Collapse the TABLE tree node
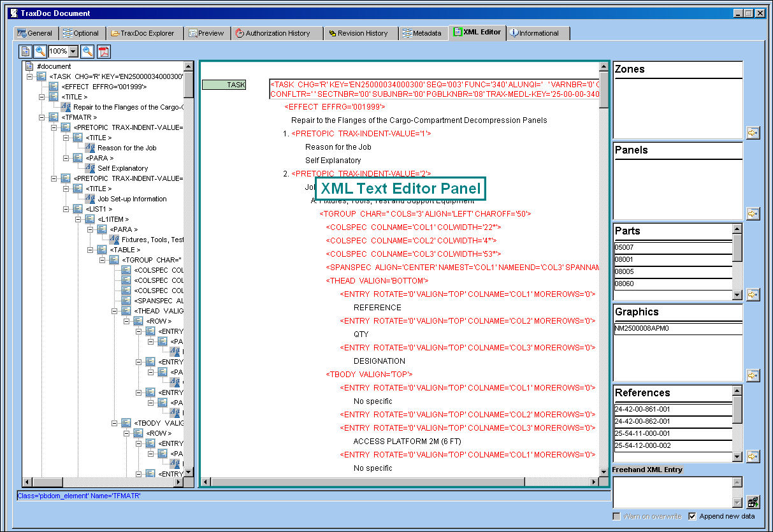The width and height of the screenshot is (773, 532). point(90,250)
